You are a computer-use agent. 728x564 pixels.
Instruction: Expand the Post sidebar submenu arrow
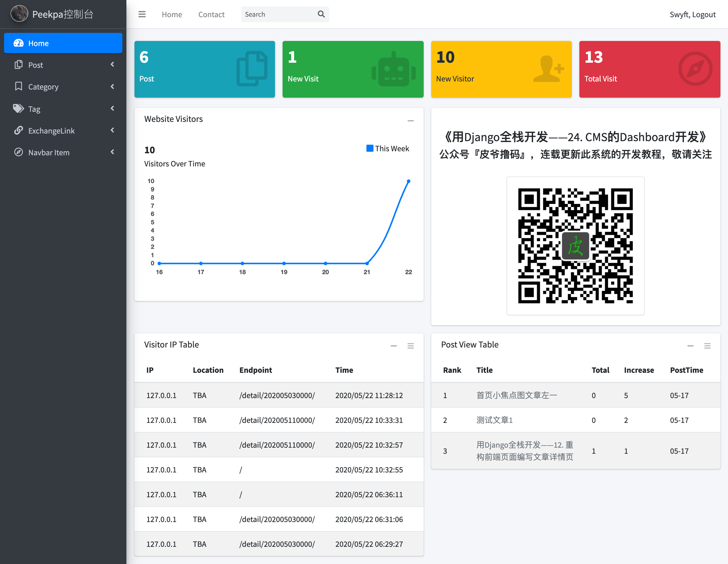(112, 64)
